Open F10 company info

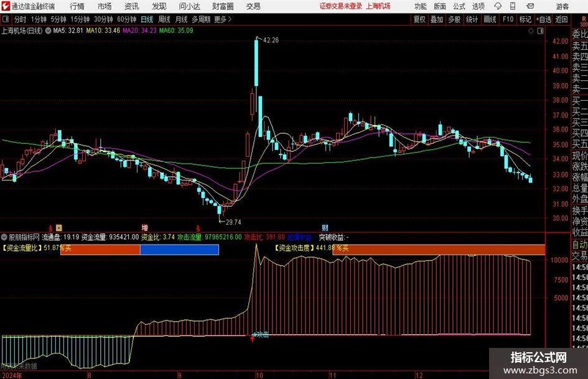508,19
